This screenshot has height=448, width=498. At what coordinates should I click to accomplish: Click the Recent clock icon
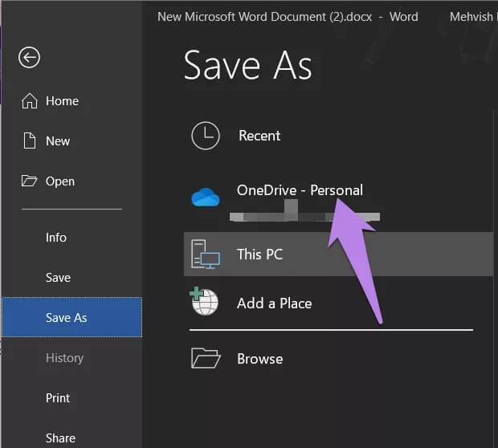coord(206,136)
